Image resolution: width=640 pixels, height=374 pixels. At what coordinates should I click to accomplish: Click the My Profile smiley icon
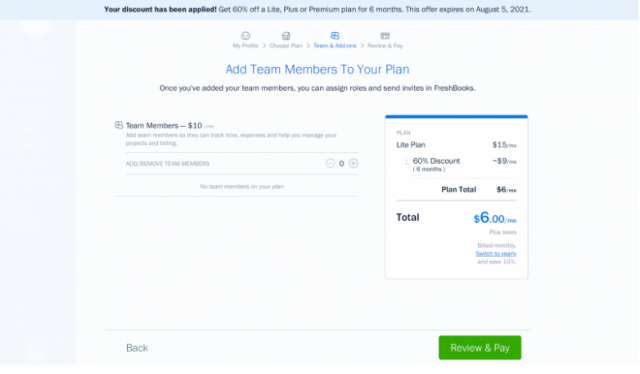pos(245,36)
